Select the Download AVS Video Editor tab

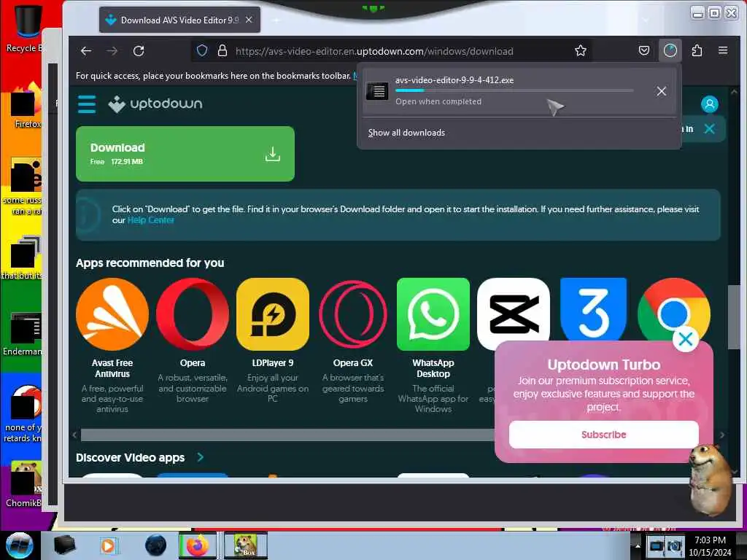[x=179, y=20]
